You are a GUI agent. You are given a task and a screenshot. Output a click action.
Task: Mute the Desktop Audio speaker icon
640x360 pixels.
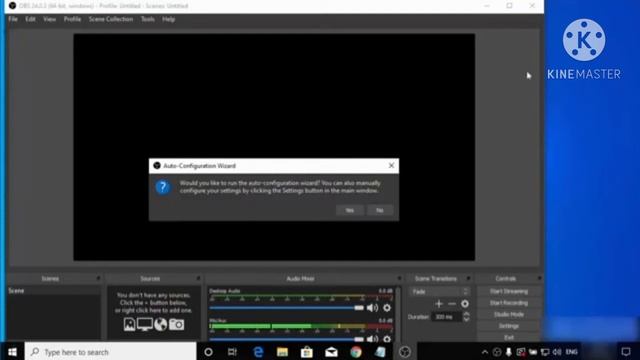point(372,308)
